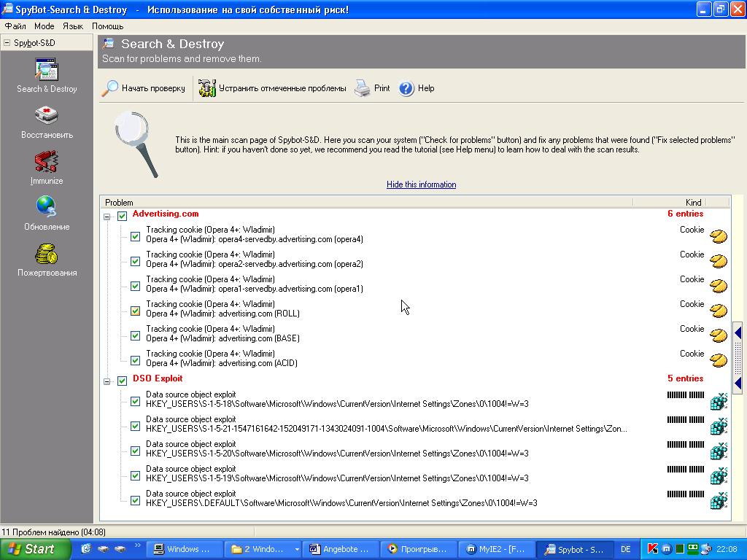Click the Hide this information link

tap(421, 184)
